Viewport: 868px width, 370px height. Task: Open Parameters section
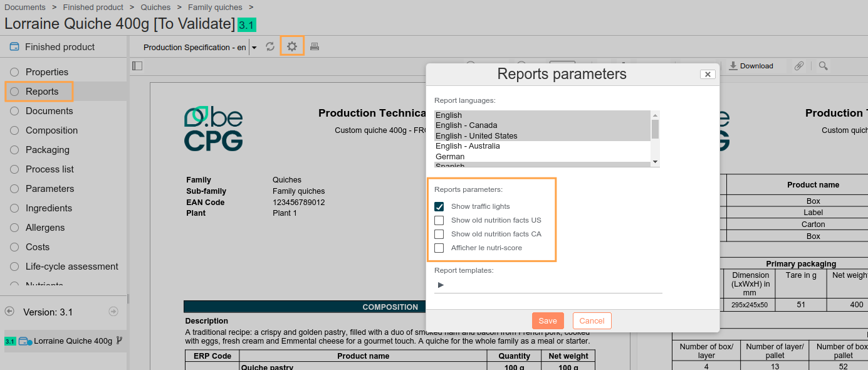50,189
